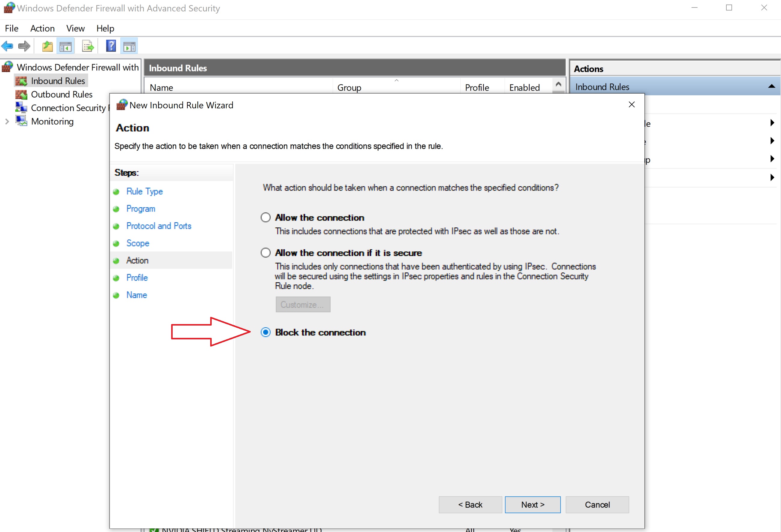The height and width of the screenshot is (532, 781).
Task: Sort rules by the Profile column header
Action: (482, 87)
